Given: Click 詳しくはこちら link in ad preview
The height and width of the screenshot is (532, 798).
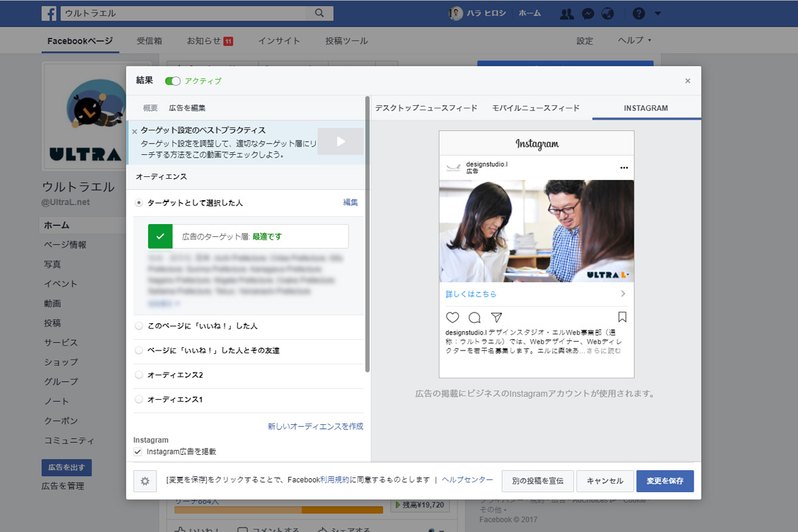Looking at the screenshot, I should coord(471,293).
